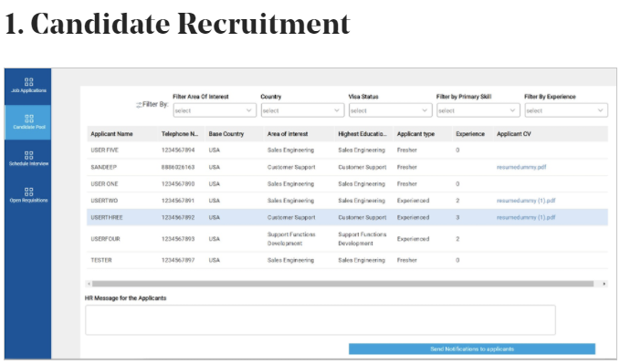Click the Telephone N.. column header

pos(180,134)
